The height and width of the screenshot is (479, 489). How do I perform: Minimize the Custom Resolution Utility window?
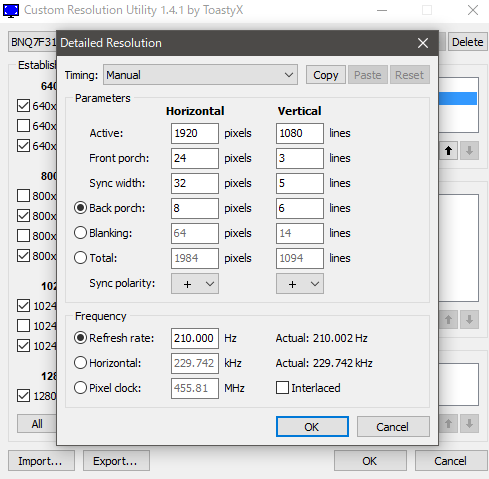(x=382, y=10)
